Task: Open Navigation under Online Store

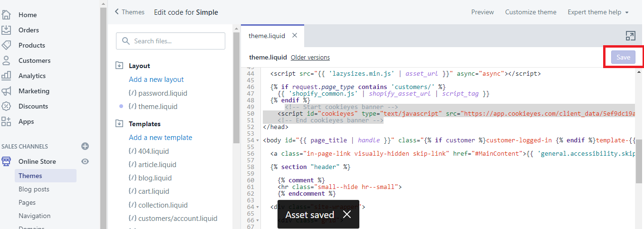Action: coord(34,216)
